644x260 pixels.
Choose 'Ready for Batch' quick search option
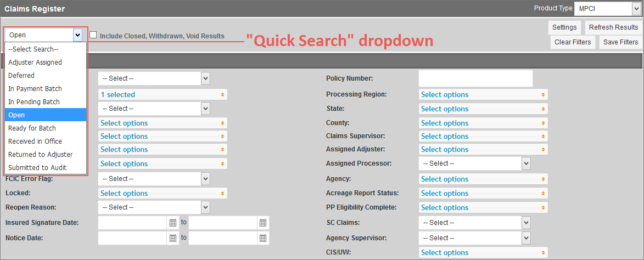[x=32, y=128]
